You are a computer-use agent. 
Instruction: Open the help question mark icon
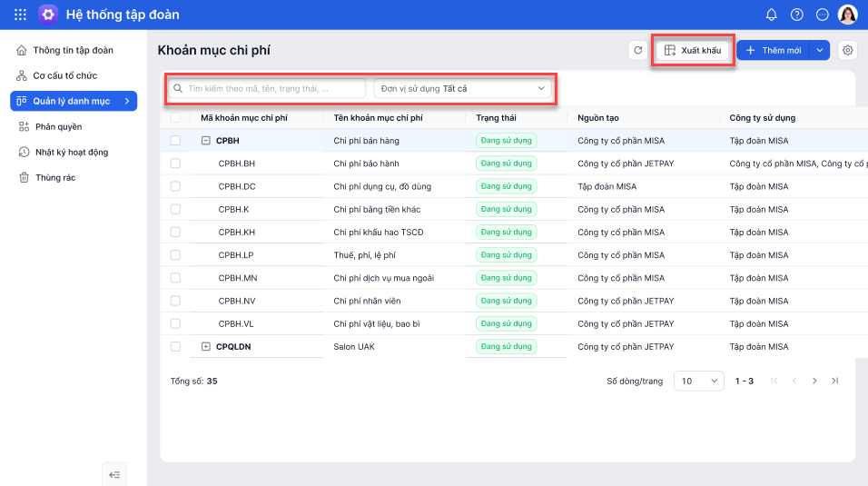tap(796, 15)
